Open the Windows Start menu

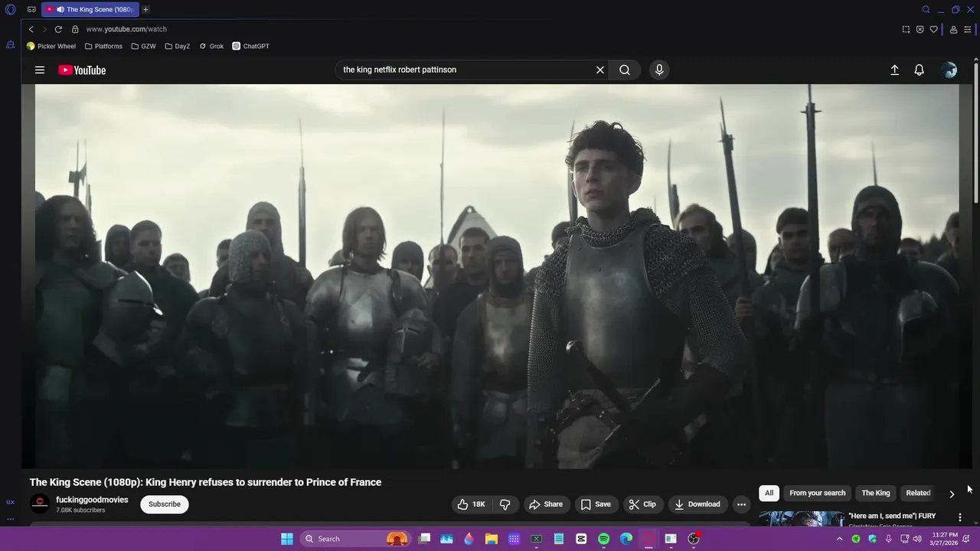click(287, 539)
